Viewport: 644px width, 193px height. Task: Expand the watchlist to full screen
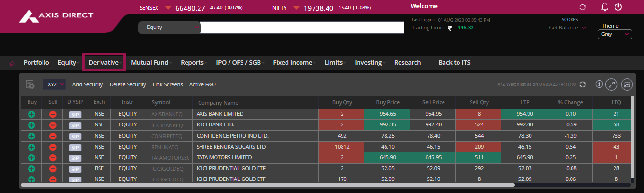tap(612, 84)
